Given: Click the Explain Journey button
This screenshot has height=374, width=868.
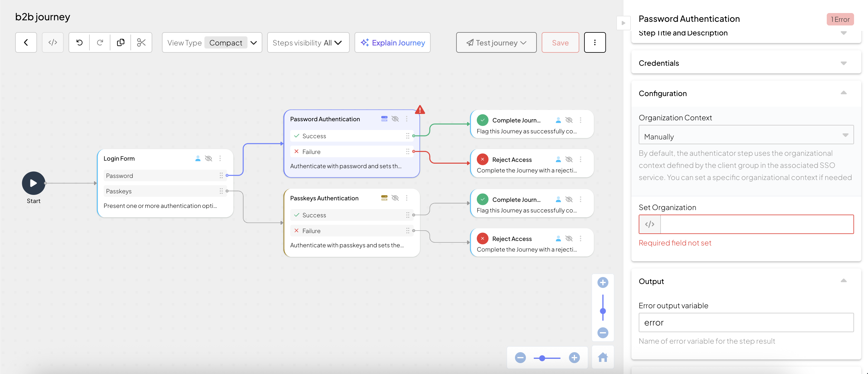Looking at the screenshot, I should [x=392, y=43].
